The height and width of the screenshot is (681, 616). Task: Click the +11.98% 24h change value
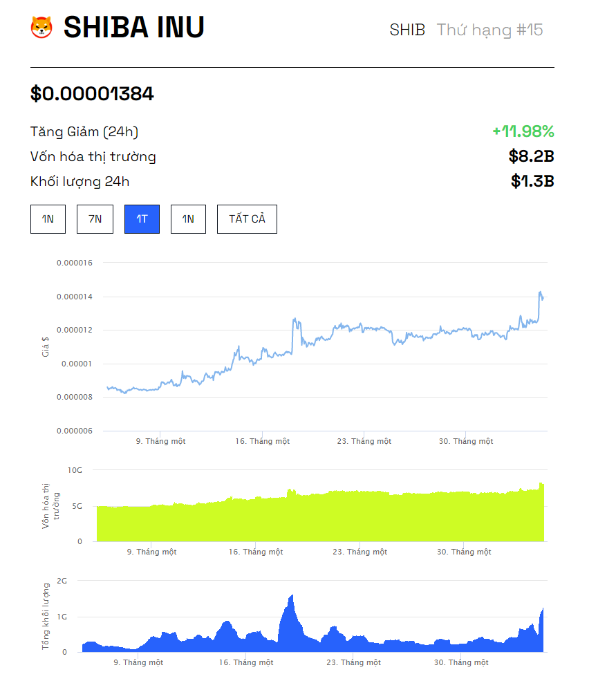pyautogui.click(x=523, y=131)
